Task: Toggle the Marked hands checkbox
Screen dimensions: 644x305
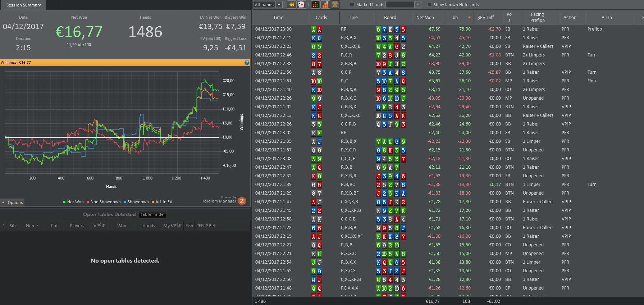Action: [352, 5]
